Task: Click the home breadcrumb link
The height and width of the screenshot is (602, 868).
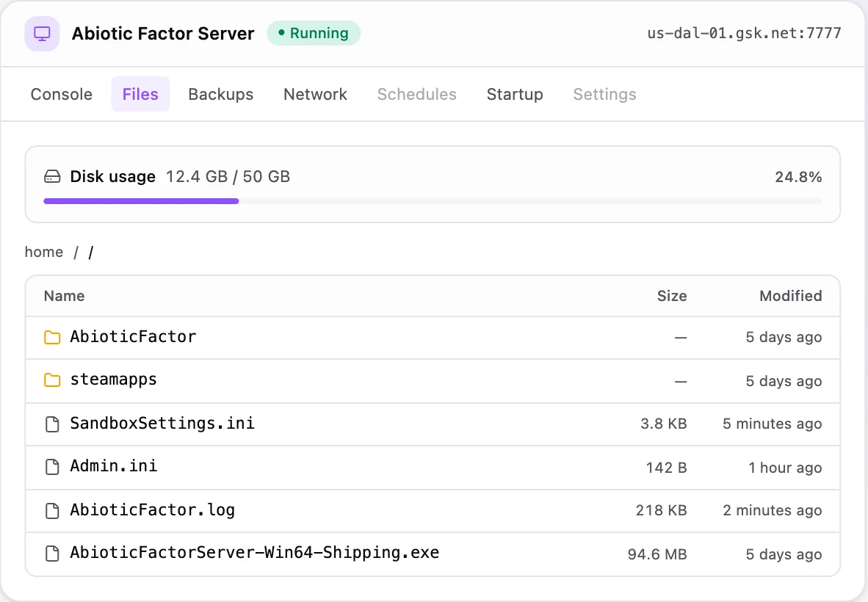Action: click(x=44, y=253)
